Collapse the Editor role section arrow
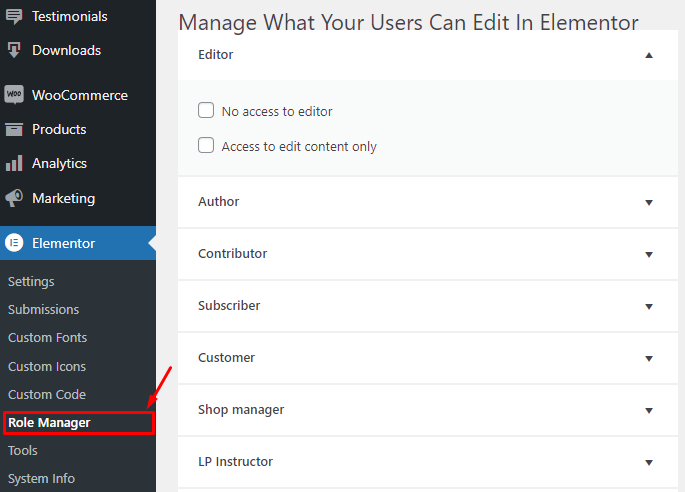 (649, 55)
